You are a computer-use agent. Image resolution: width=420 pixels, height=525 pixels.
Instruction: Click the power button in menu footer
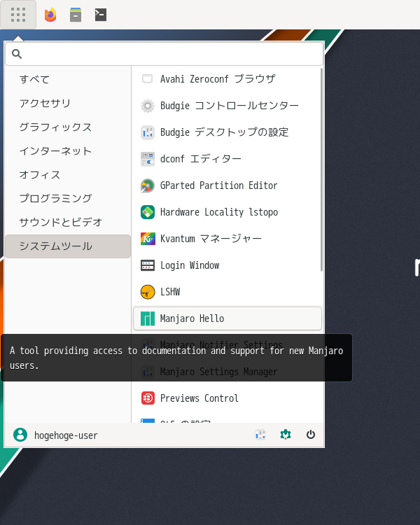311,435
